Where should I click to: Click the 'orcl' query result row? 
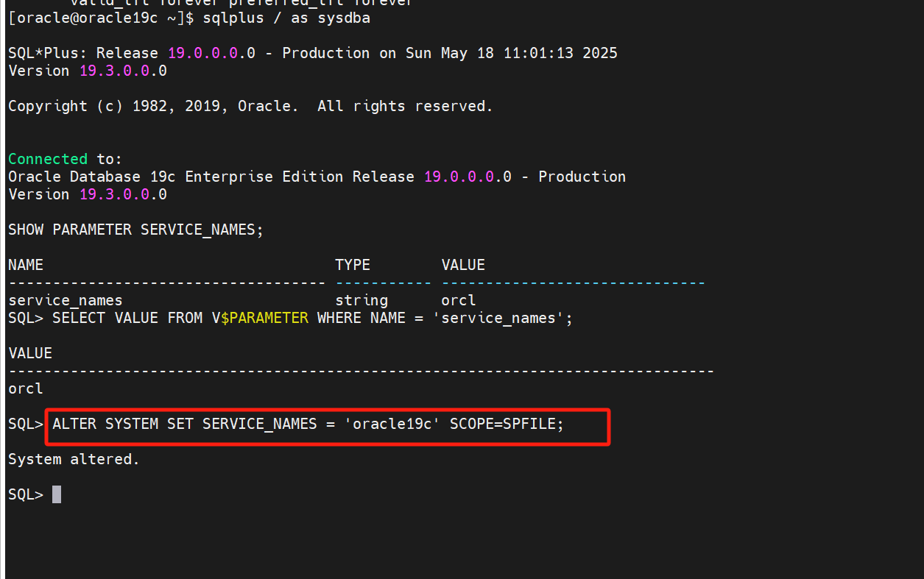click(x=26, y=388)
